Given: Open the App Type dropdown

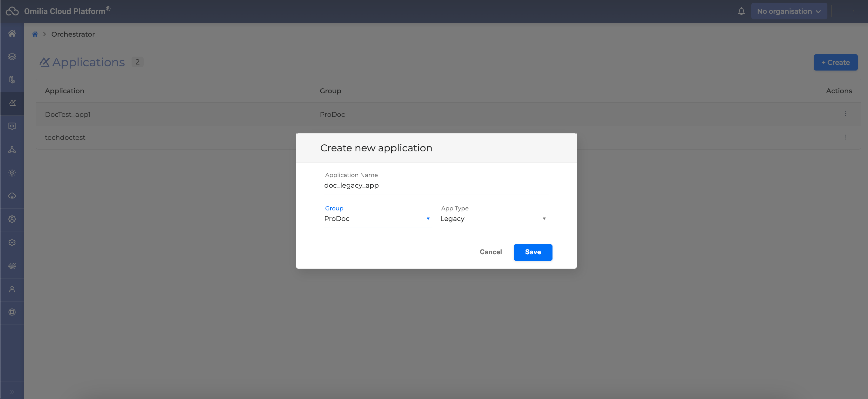Looking at the screenshot, I should click(494, 219).
